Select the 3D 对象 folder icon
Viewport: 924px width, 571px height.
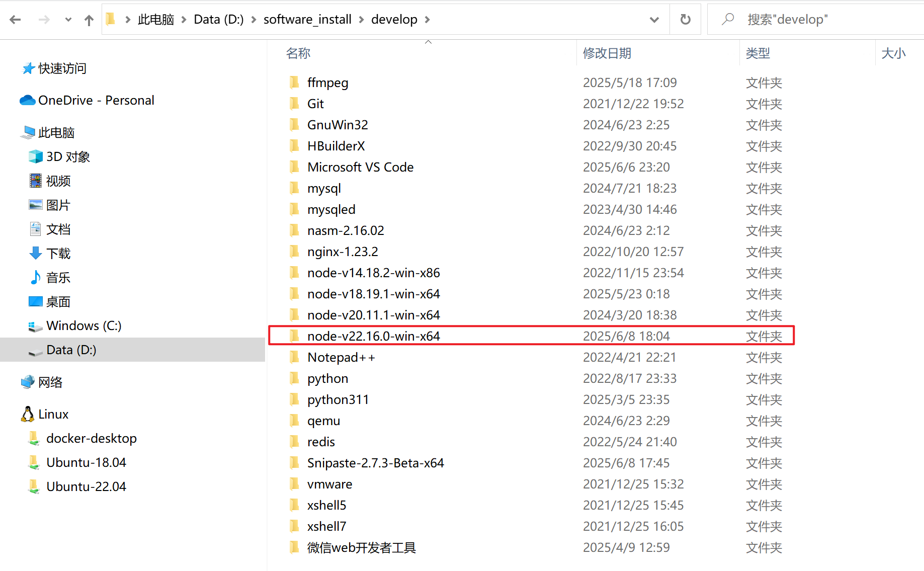point(35,156)
